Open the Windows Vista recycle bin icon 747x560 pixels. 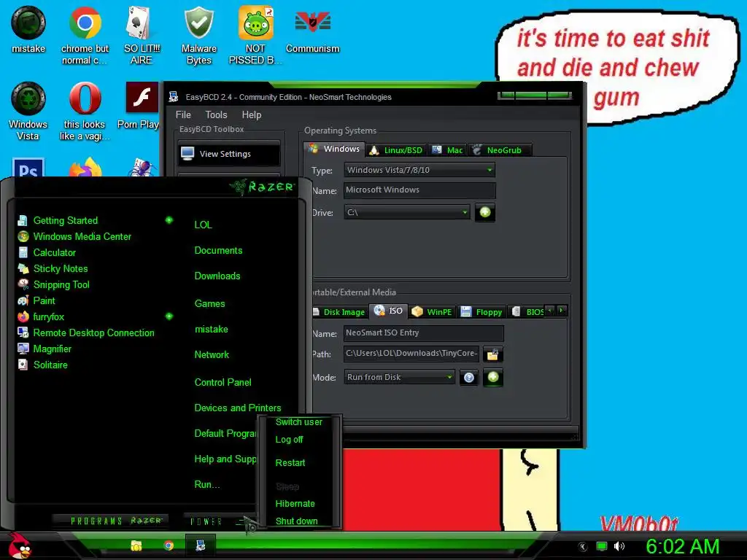pos(28,111)
